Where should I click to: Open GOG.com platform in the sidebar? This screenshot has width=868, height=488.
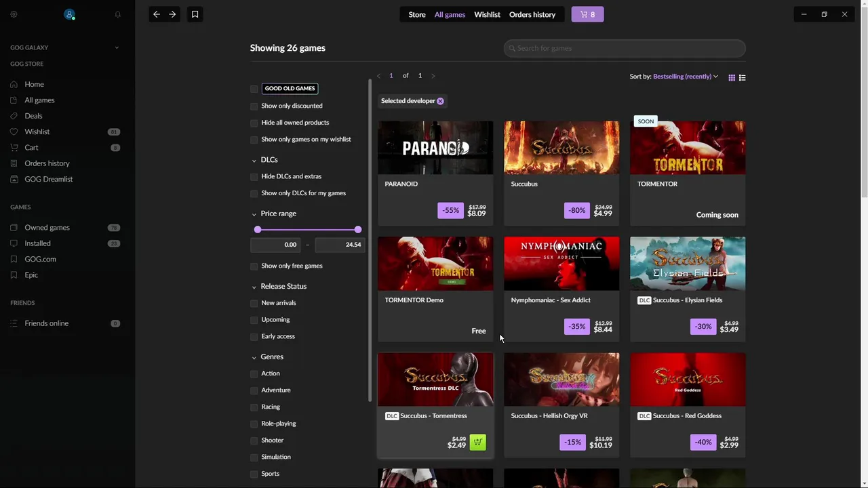point(40,259)
